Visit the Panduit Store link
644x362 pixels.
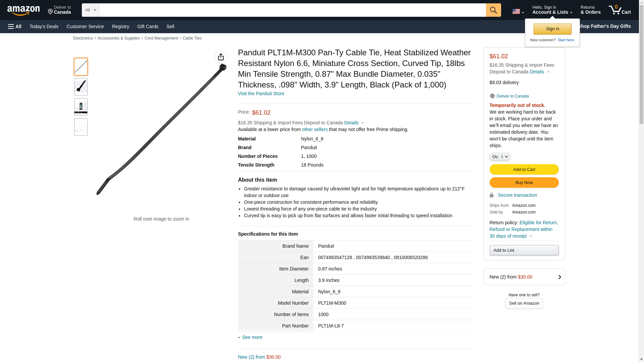[x=261, y=94]
